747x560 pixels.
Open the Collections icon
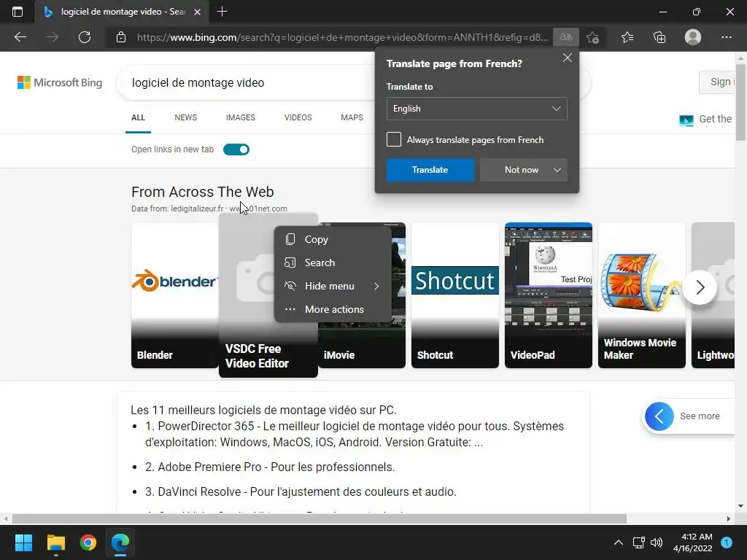[x=659, y=37]
